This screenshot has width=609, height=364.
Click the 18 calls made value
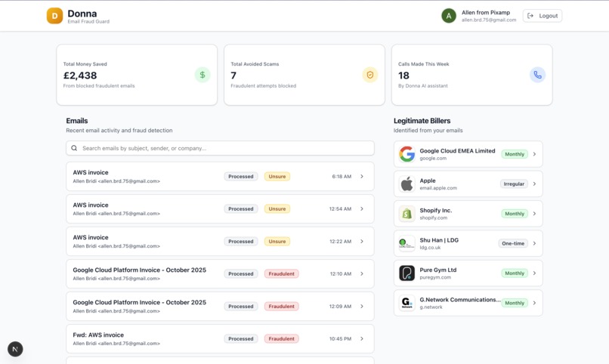(403, 76)
